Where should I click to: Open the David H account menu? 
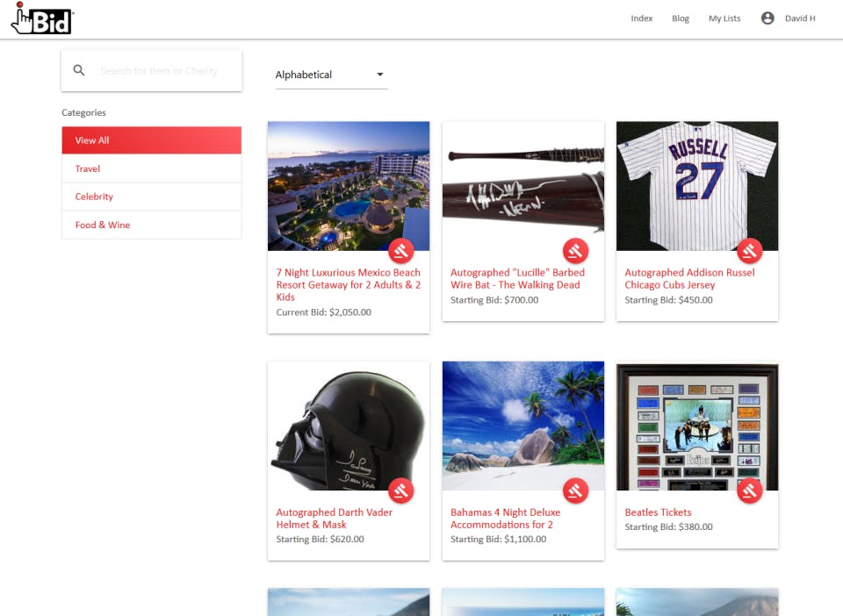tap(799, 18)
